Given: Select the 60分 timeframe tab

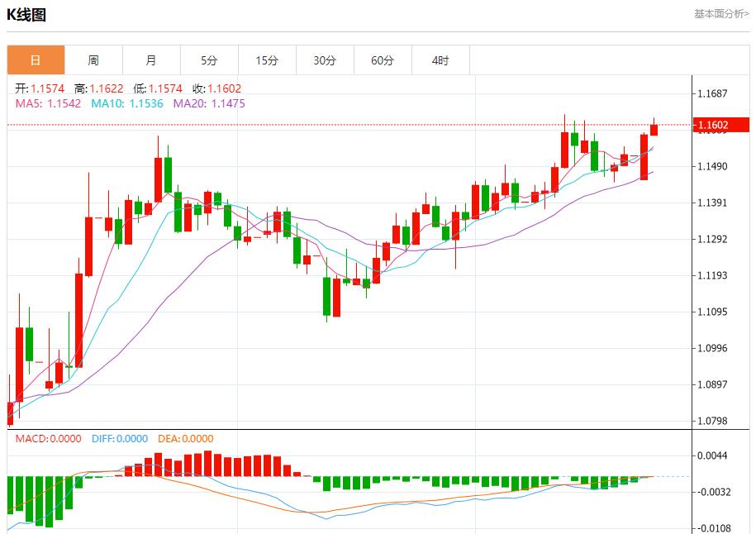Looking at the screenshot, I should click(x=381, y=60).
